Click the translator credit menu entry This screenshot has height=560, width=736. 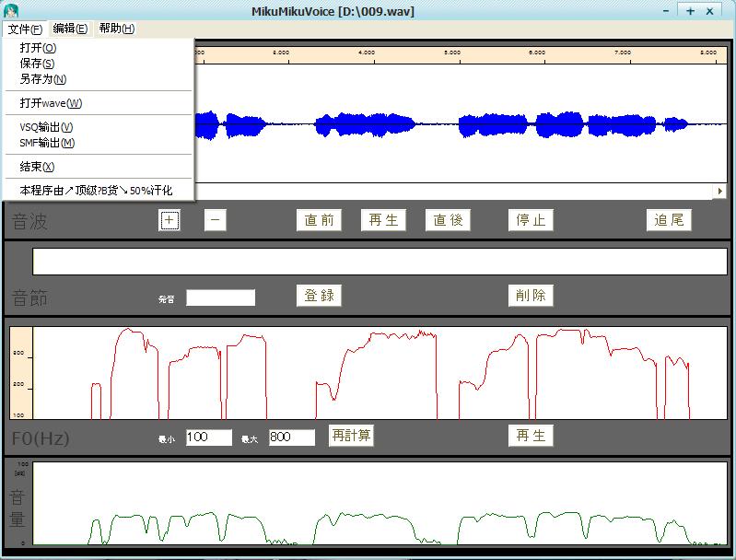tap(99, 191)
